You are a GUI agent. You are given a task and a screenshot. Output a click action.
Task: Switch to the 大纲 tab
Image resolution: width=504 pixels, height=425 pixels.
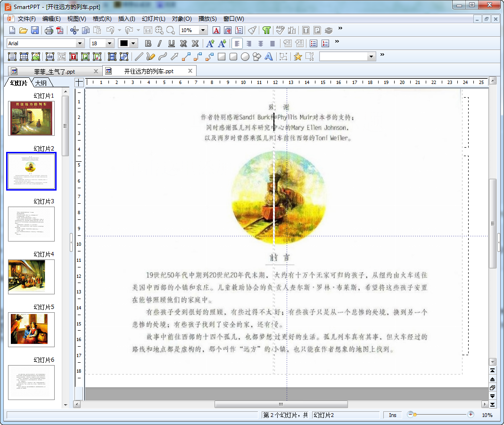coord(41,83)
